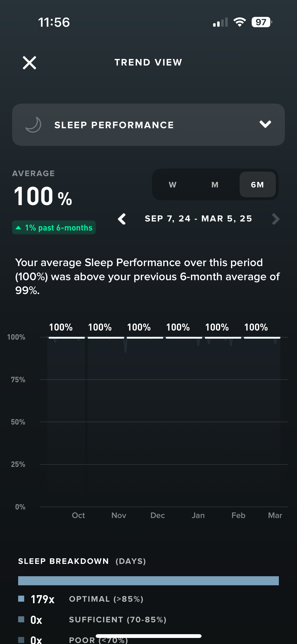Tap the crescent moon sleep icon
The width and height of the screenshot is (297, 644).
34,125
